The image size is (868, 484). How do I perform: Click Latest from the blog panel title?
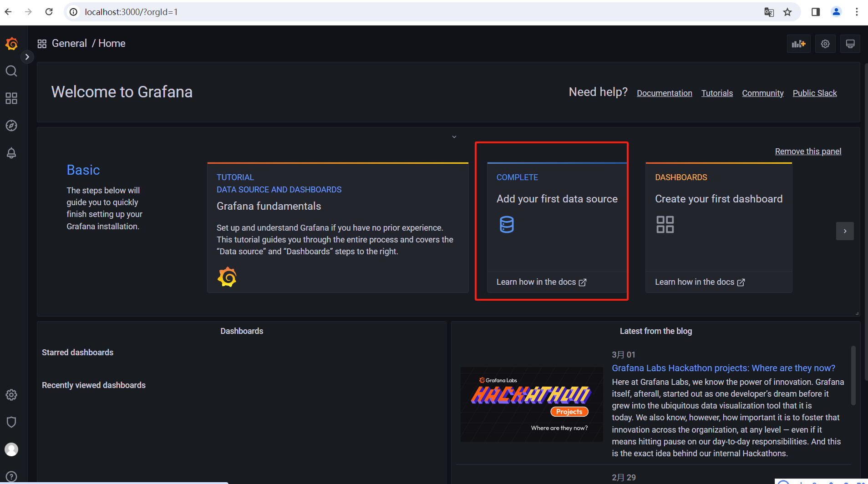pyautogui.click(x=655, y=331)
